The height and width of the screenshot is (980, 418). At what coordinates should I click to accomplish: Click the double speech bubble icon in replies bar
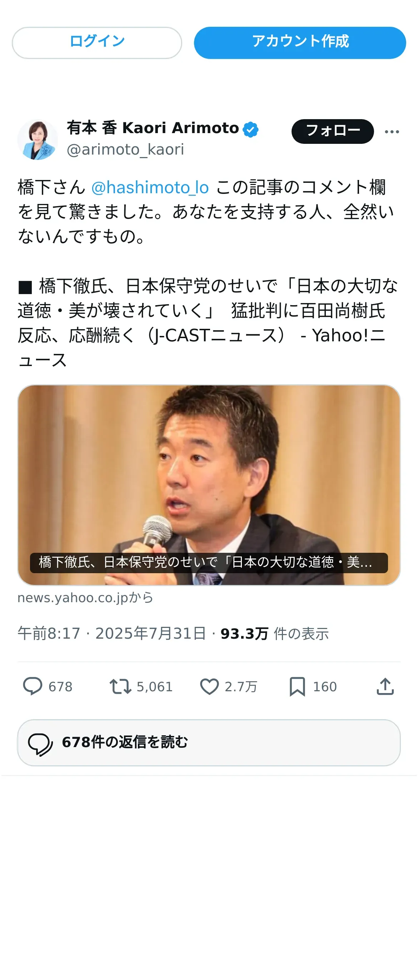41,744
